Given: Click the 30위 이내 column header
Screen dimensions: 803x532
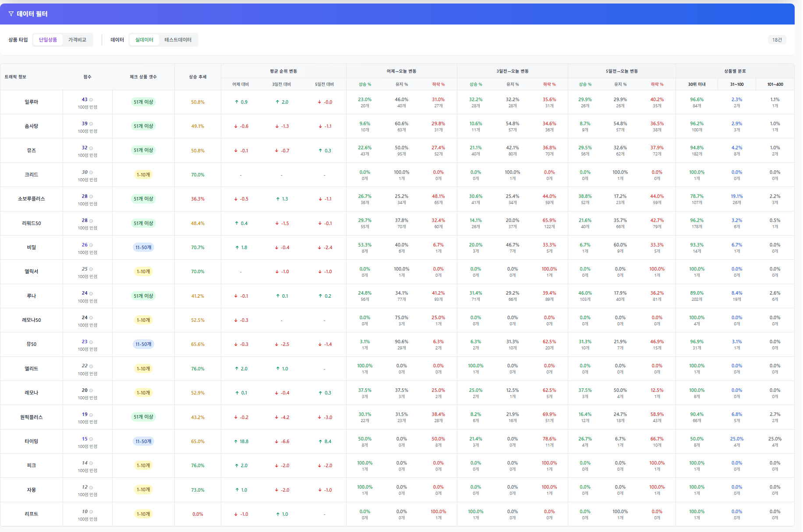Looking at the screenshot, I should (x=697, y=84).
